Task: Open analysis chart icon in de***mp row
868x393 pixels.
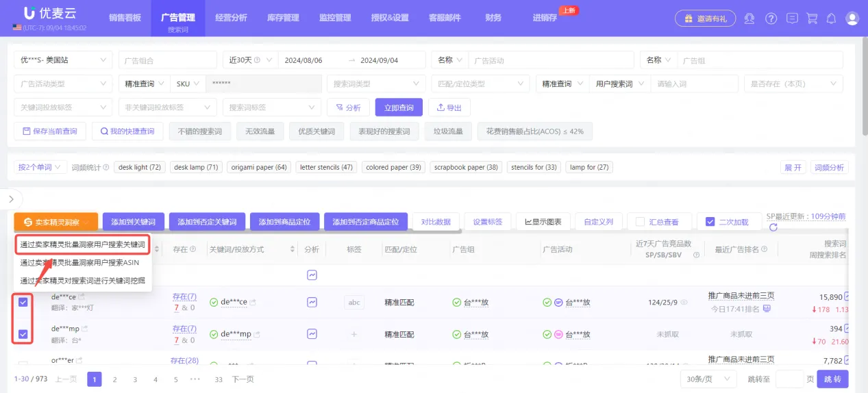Action: tap(312, 334)
